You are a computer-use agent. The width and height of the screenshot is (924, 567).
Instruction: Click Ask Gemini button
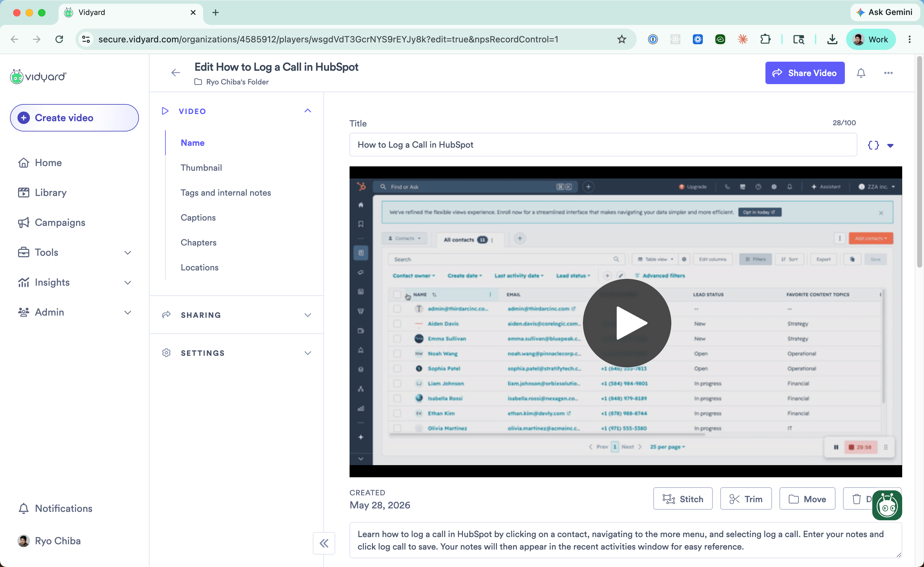pos(884,12)
